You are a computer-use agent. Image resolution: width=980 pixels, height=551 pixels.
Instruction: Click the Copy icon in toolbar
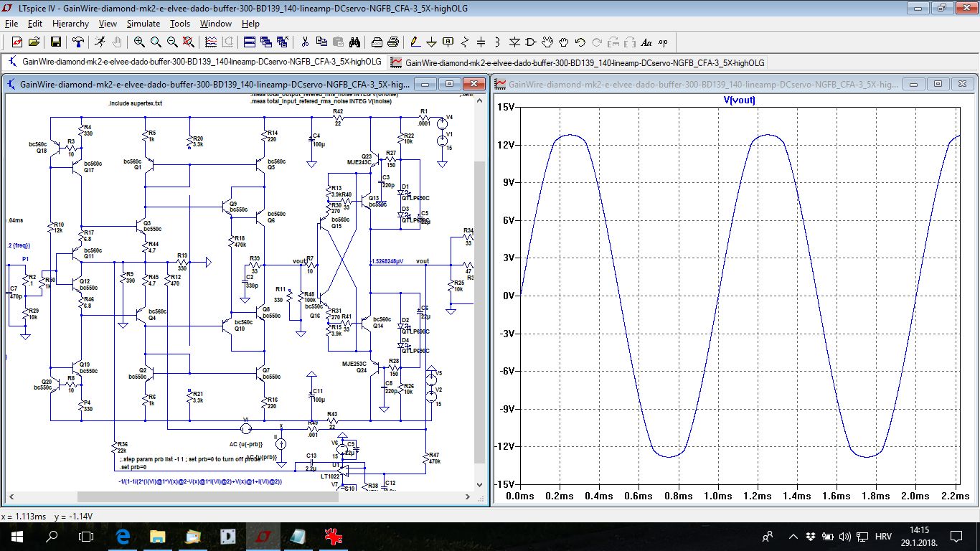point(321,42)
